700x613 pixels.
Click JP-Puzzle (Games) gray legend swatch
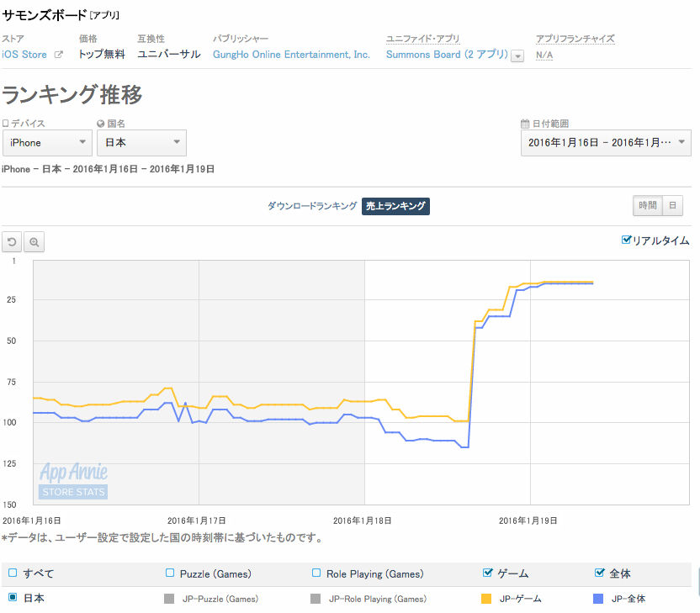pyautogui.click(x=169, y=599)
